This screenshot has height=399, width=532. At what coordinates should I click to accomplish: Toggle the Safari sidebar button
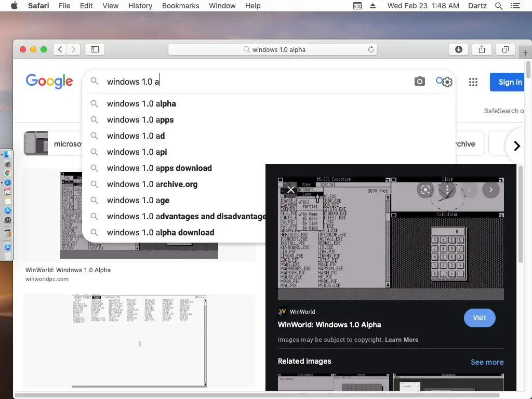coord(95,49)
